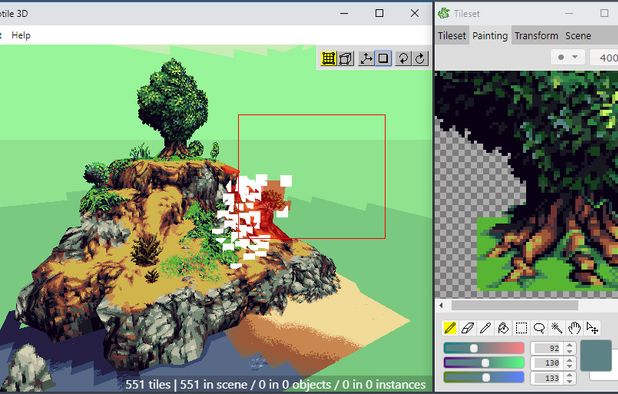Click the 'Tileset' window title text
Image resolution: width=618 pixels, height=394 pixels.
(467, 14)
